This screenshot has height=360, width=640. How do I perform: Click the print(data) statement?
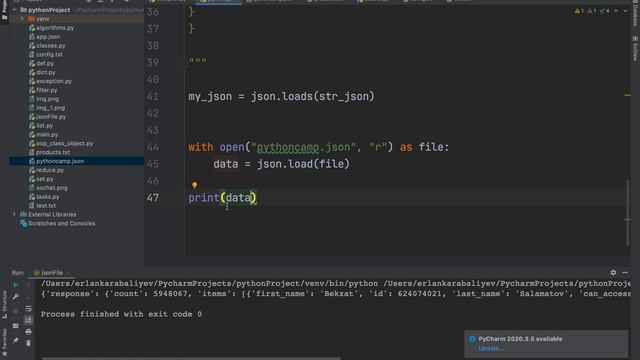pyautogui.click(x=222, y=198)
